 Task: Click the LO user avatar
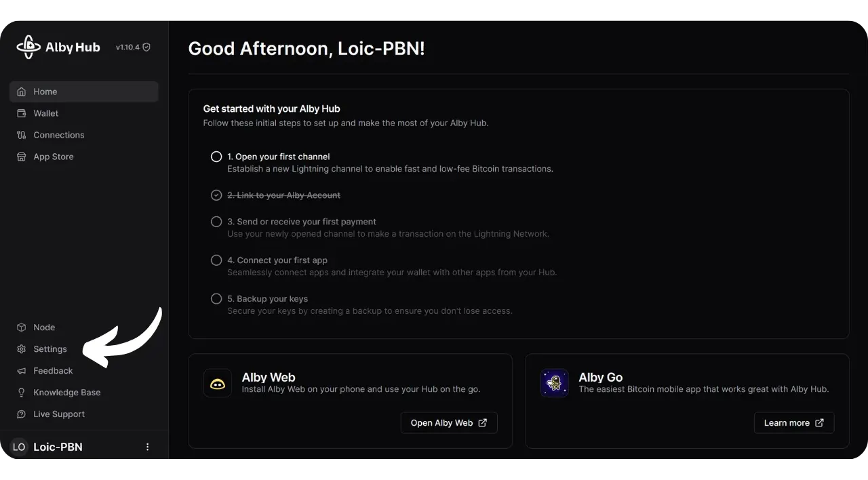click(19, 447)
